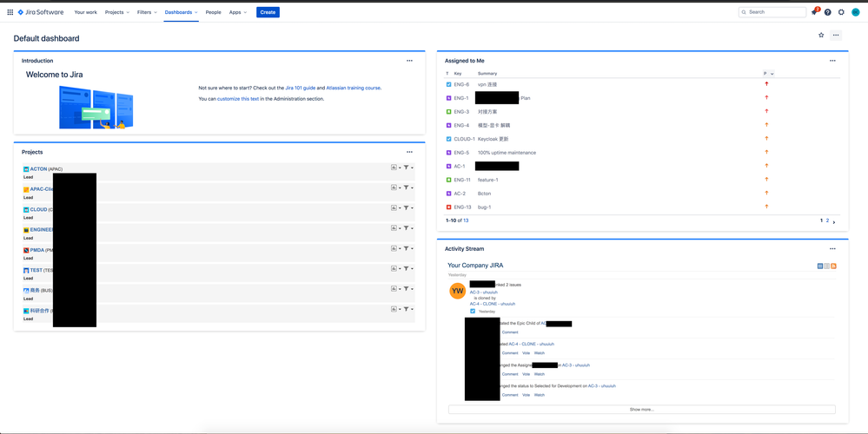
Task: Click the ACTON project icon
Action: click(x=26, y=169)
